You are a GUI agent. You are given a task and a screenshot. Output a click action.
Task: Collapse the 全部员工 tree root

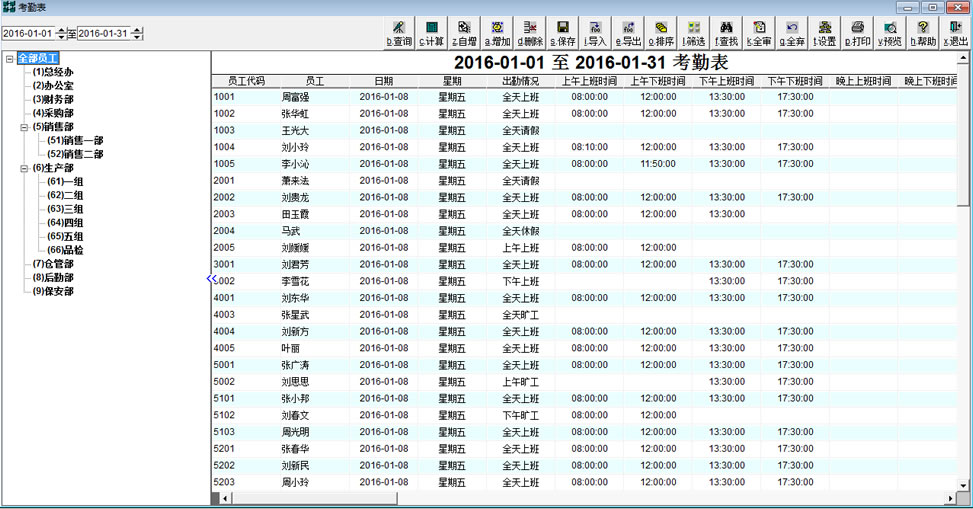click(9, 59)
